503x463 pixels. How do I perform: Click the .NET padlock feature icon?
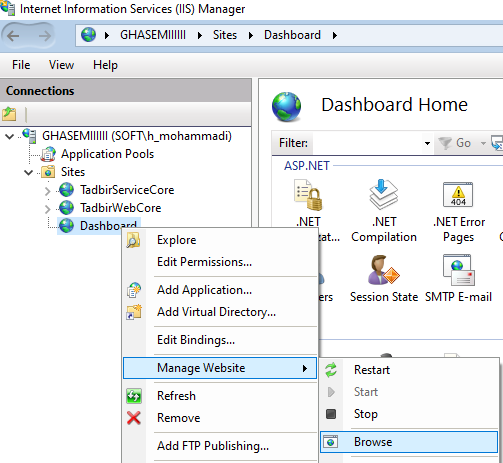coord(309,195)
